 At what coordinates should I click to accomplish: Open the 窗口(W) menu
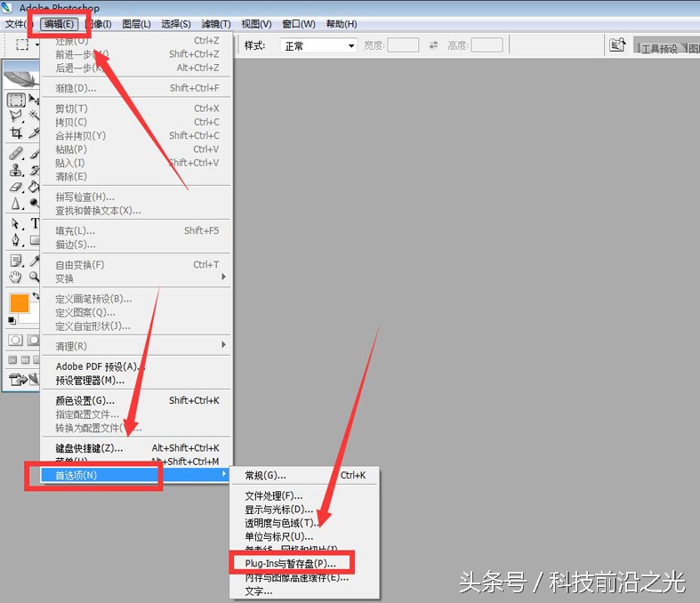coord(299,24)
